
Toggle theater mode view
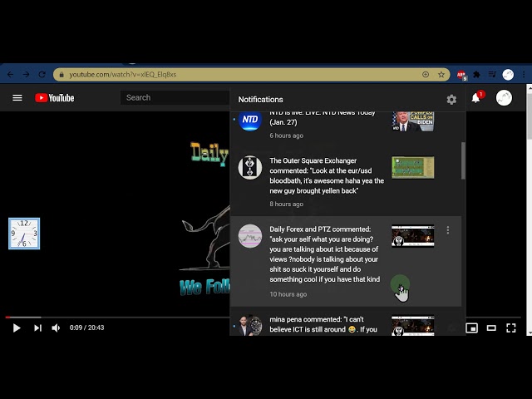coord(491,328)
